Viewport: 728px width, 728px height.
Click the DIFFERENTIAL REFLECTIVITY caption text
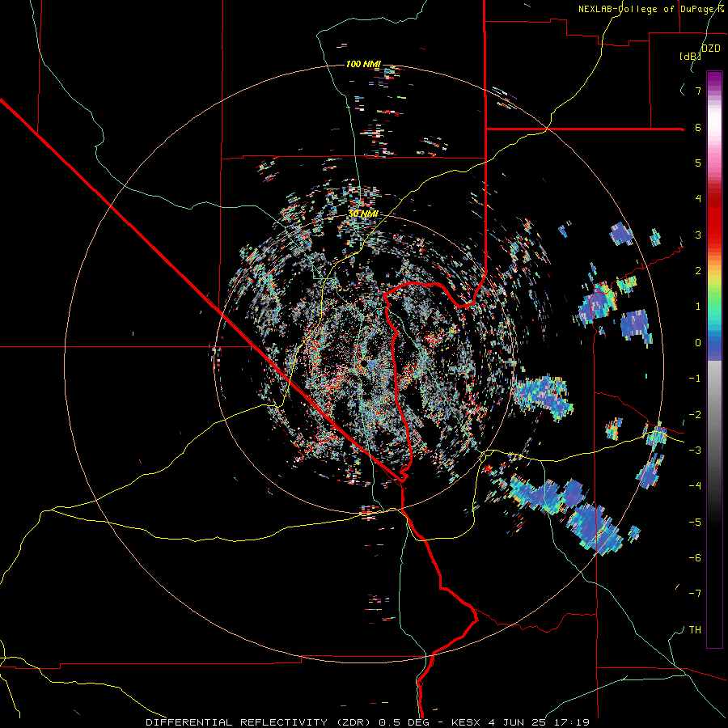click(x=235, y=722)
